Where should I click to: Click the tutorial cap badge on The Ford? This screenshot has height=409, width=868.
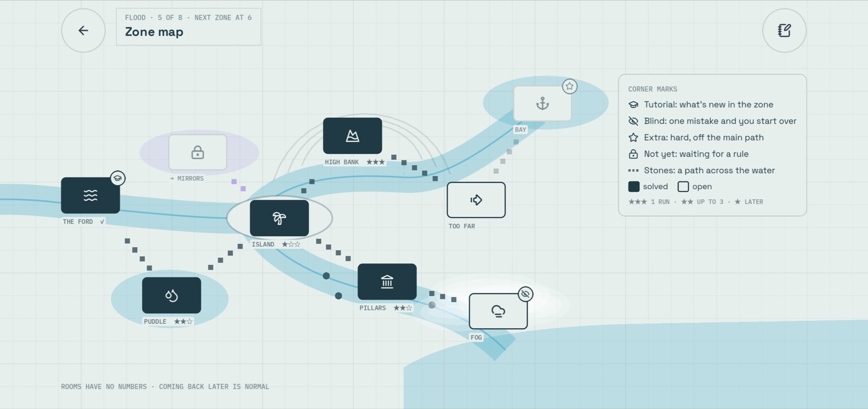118,178
